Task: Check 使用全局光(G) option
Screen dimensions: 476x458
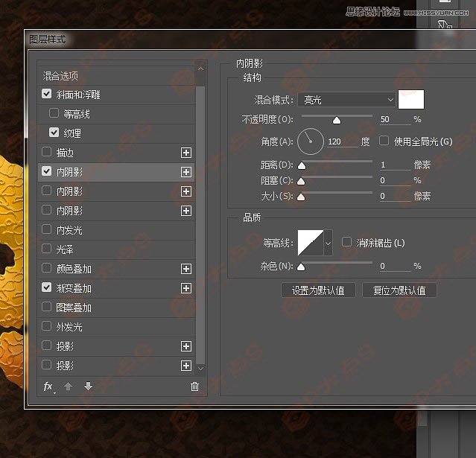Action: pyautogui.click(x=384, y=141)
